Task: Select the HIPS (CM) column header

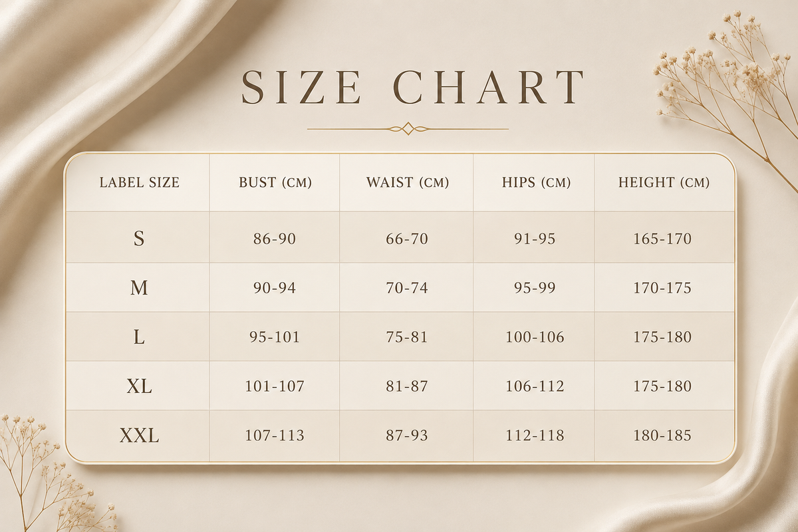Action: point(536,182)
